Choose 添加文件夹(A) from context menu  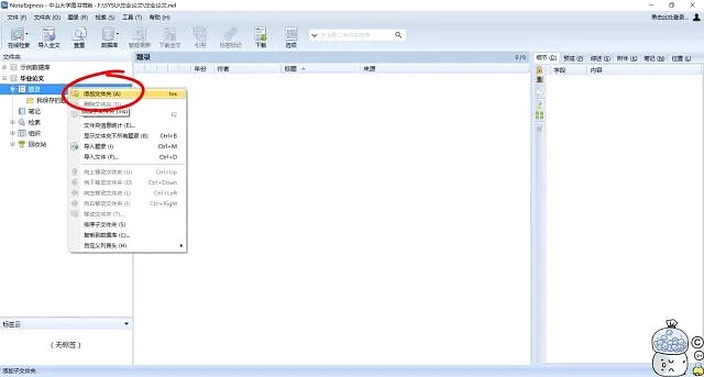click(128, 94)
